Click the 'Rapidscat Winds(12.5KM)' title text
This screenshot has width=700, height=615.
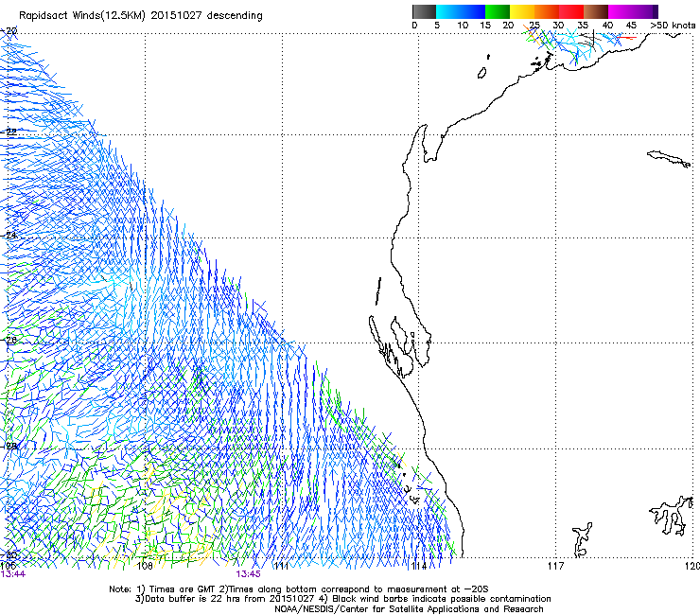tap(82, 16)
